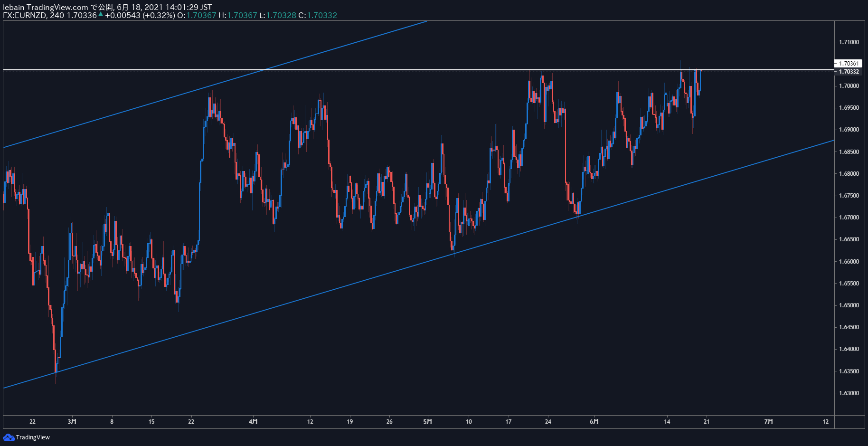Click the 1.69500 price axis label
This screenshot has height=446, width=868.
[849, 108]
